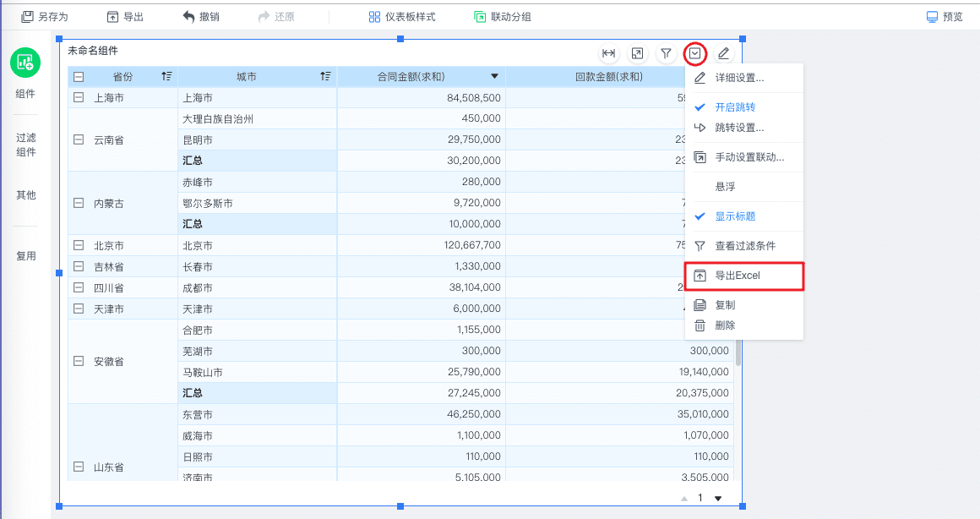The width and height of the screenshot is (980, 519).
Task: Click the pencil edit icon on component
Action: pyautogui.click(x=724, y=54)
